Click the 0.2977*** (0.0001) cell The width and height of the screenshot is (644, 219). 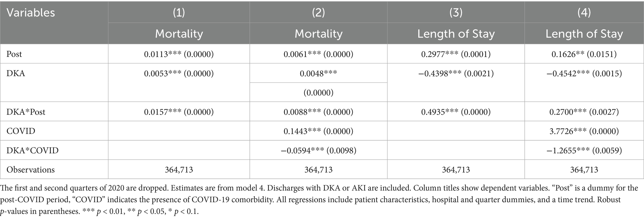click(x=456, y=54)
